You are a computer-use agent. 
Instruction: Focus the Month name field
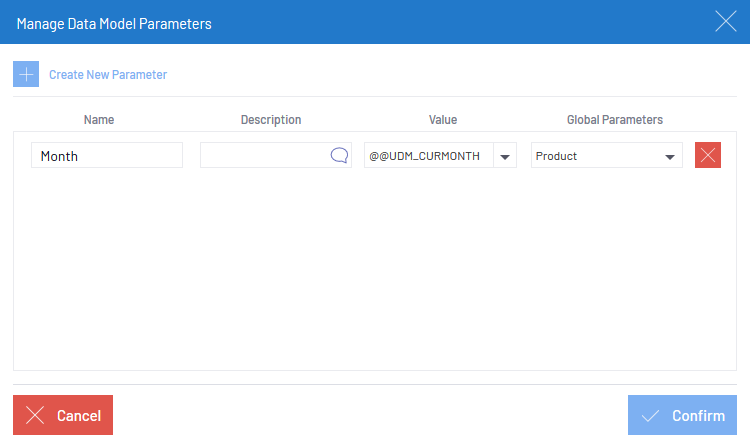(107, 155)
